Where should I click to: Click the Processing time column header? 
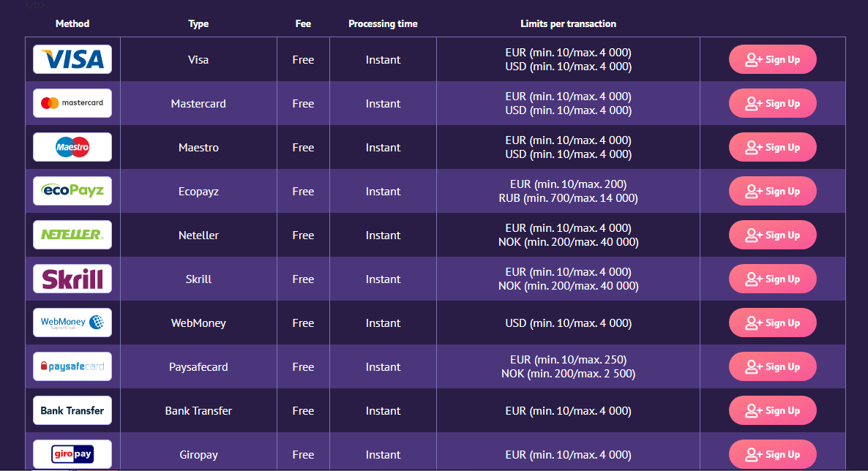pos(383,24)
